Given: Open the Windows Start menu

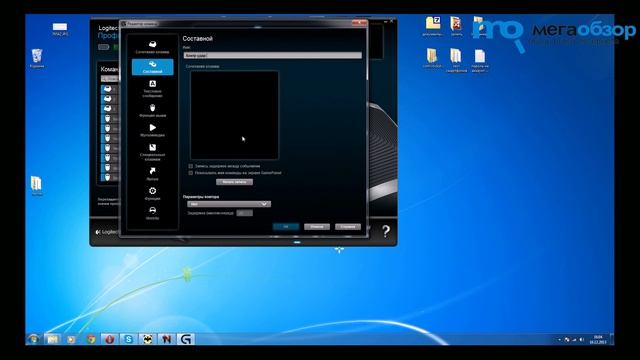Looking at the screenshot, I should [33, 339].
